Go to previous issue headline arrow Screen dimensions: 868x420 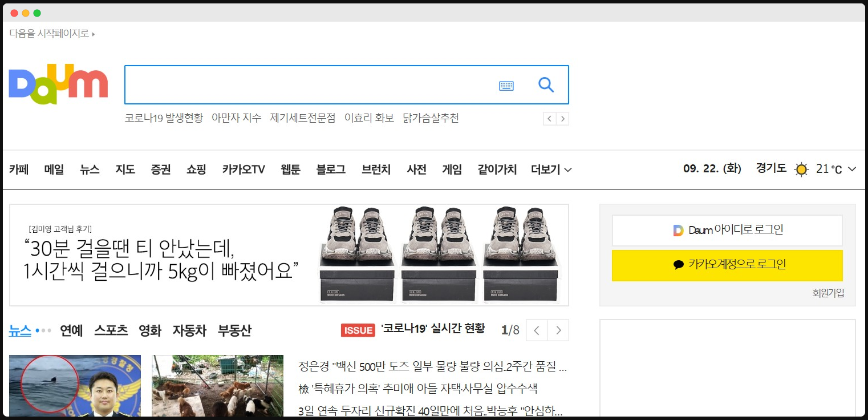pos(537,330)
